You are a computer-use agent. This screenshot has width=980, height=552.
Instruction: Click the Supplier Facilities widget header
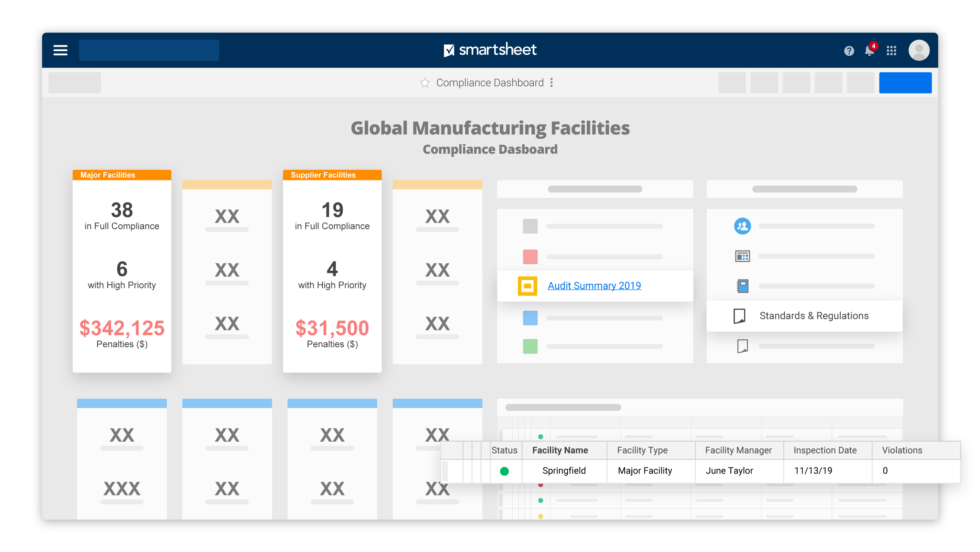pyautogui.click(x=332, y=175)
